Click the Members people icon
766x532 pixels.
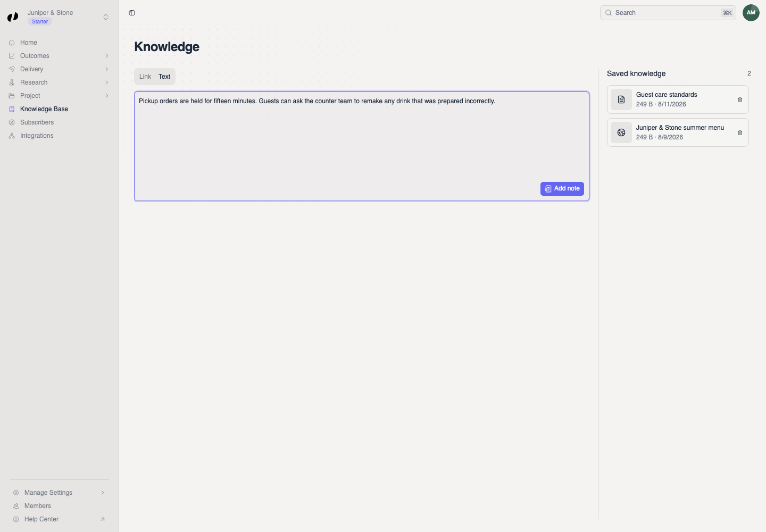point(16,506)
